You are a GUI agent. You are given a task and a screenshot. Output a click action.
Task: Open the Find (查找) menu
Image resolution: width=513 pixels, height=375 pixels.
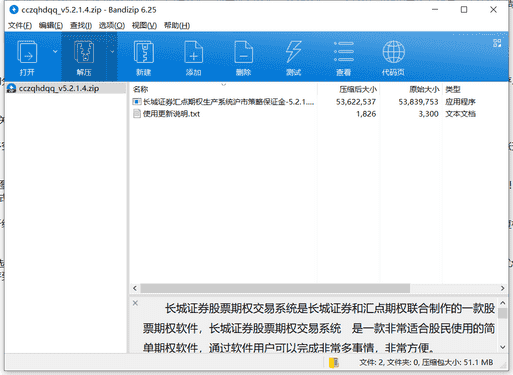[x=81, y=25]
